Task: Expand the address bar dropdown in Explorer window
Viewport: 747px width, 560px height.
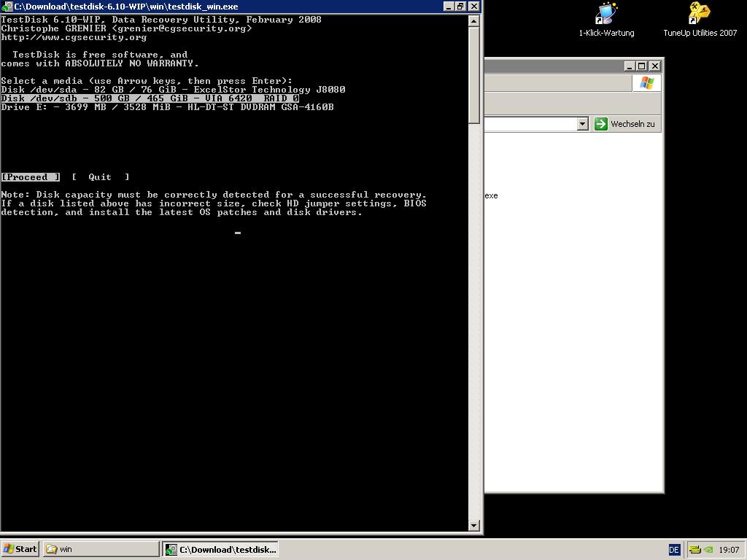Action: click(x=582, y=124)
